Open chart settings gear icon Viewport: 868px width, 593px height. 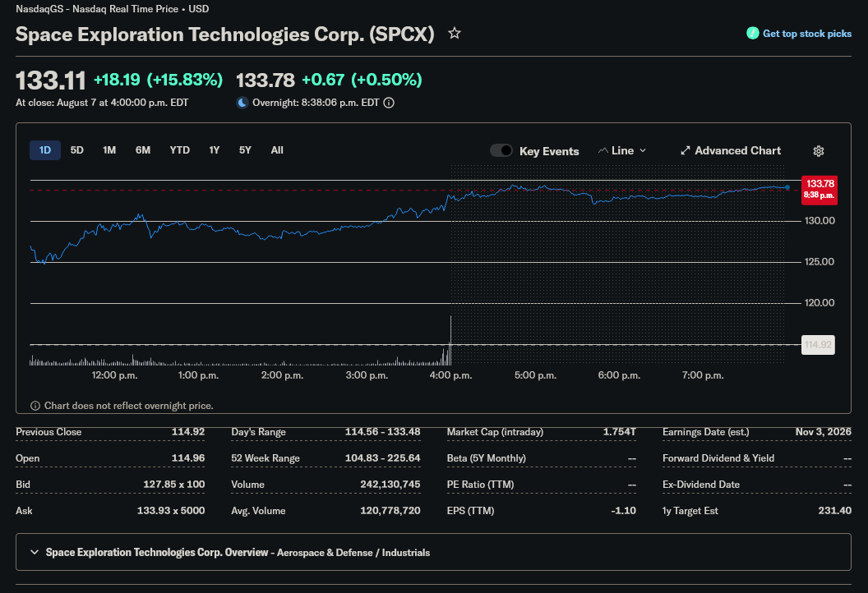[818, 151]
